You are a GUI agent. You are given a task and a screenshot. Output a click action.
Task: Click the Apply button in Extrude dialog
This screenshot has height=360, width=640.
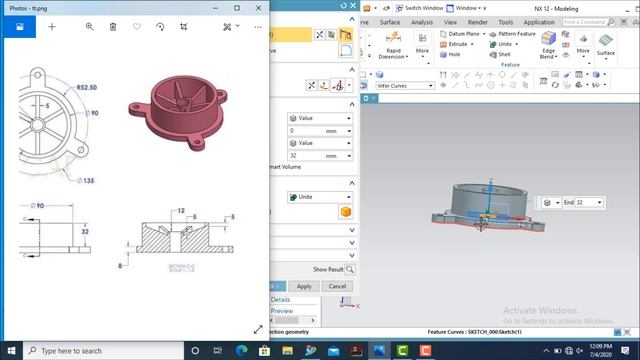coord(304,287)
